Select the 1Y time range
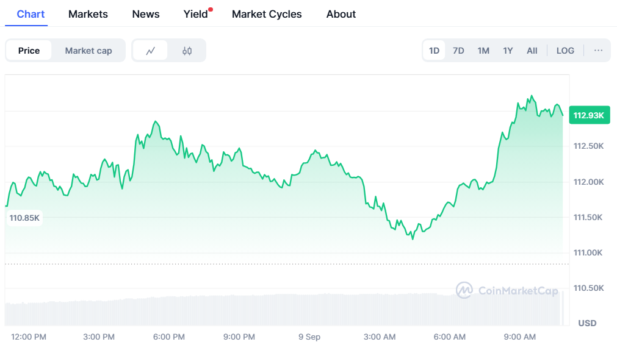The height and width of the screenshot is (364, 617). (508, 51)
